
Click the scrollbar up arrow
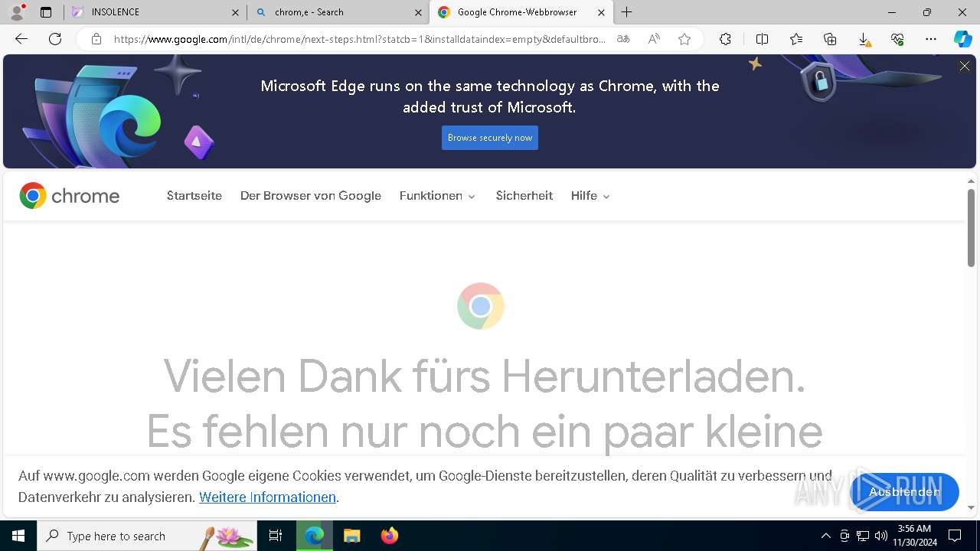tap(971, 181)
